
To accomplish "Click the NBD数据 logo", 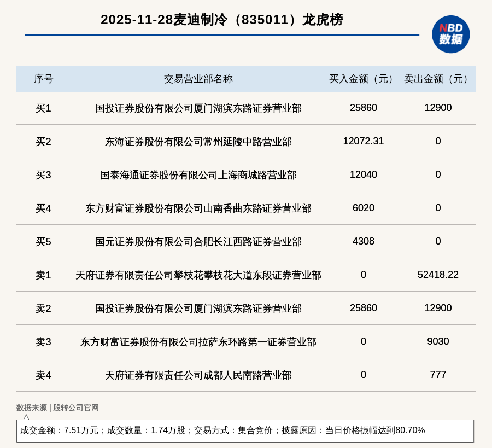I will coord(450,34).
